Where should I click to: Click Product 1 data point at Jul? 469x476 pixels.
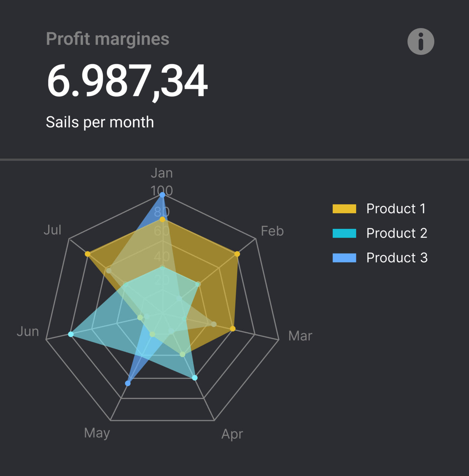[88, 254]
